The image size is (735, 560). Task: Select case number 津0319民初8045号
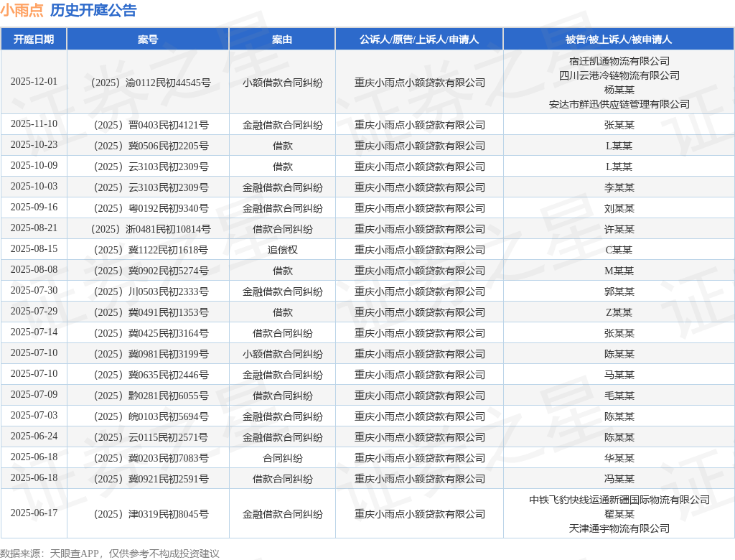point(151,514)
